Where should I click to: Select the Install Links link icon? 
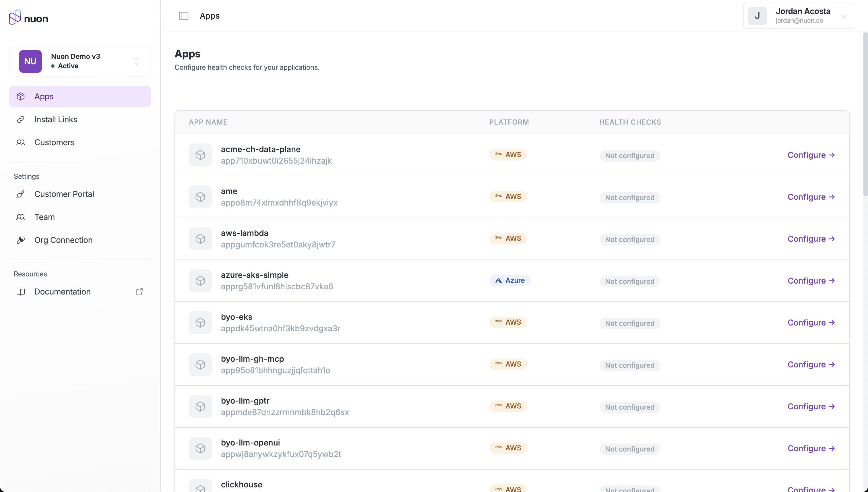[21, 119]
